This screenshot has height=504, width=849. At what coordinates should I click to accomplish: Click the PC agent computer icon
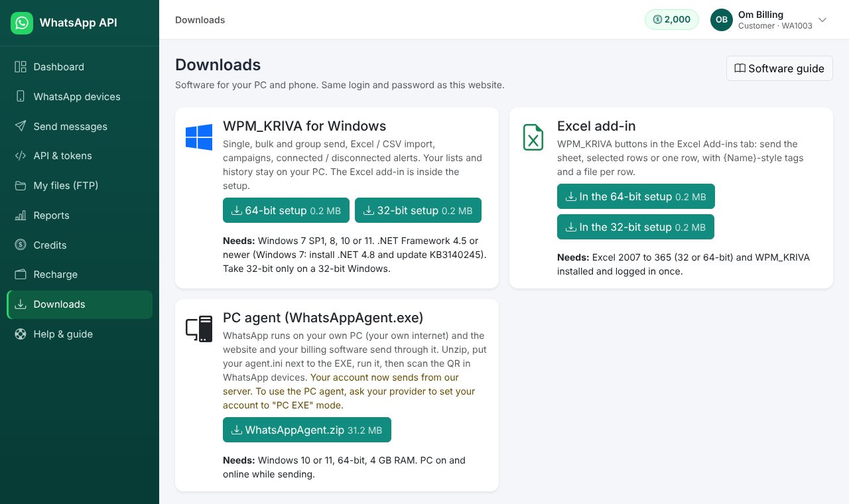[x=199, y=329]
